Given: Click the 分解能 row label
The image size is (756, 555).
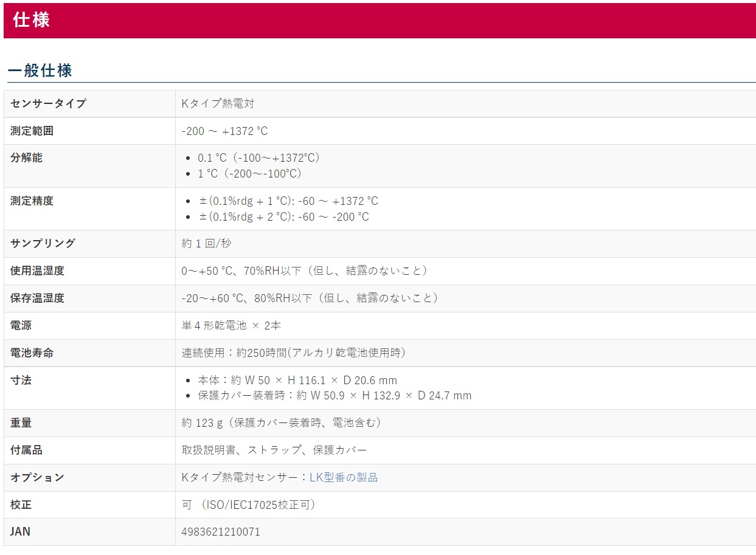Looking at the screenshot, I should [27, 158].
